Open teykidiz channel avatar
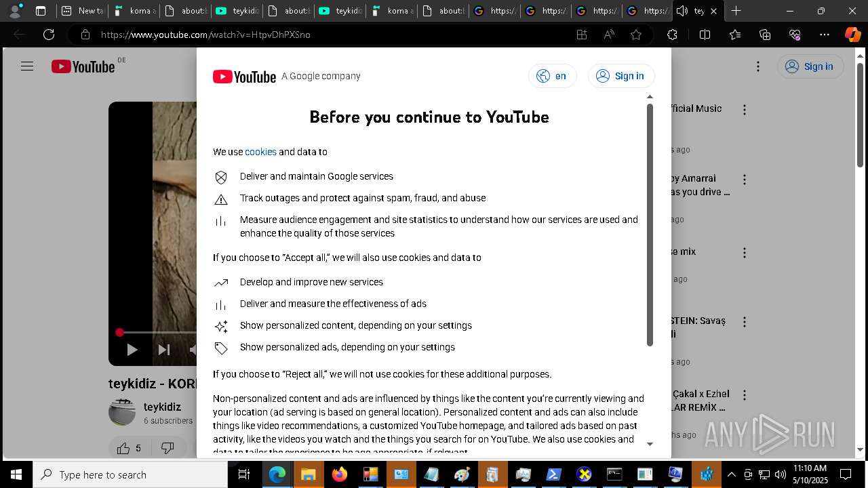The width and height of the screenshot is (868, 488). tap(122, 413)
